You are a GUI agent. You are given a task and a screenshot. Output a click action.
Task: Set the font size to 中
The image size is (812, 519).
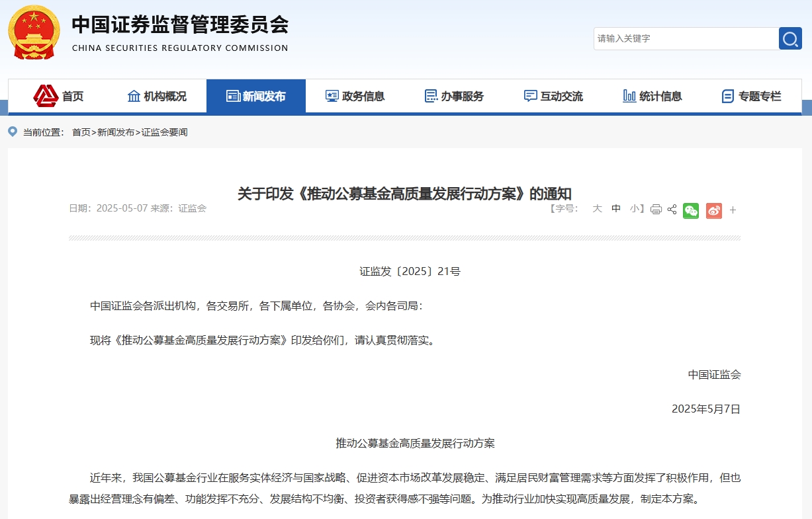(x=616, y=208)
